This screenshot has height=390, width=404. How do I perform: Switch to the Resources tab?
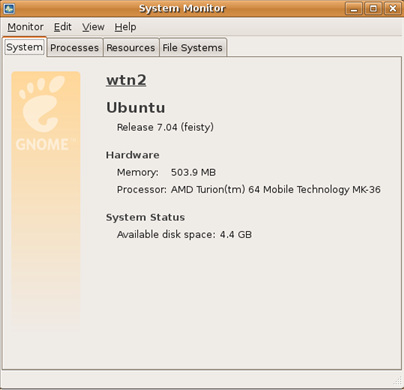[x=131, y=48]
